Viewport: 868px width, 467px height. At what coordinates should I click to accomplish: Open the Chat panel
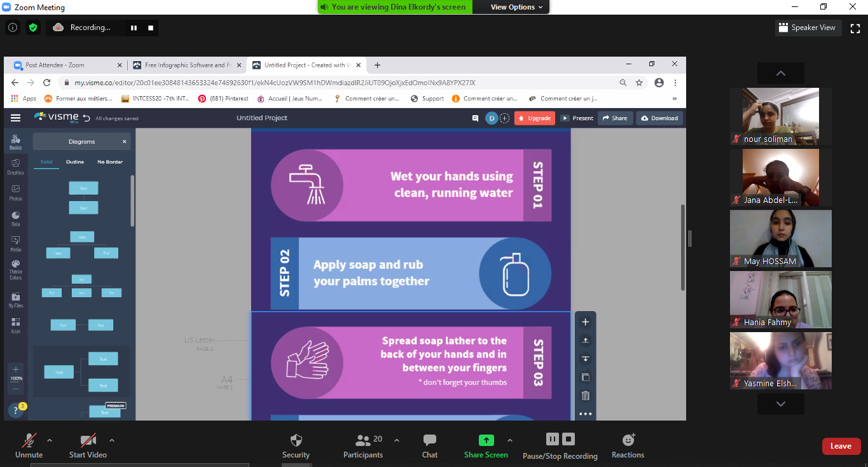pyautogui.click(x=430, y=440)
